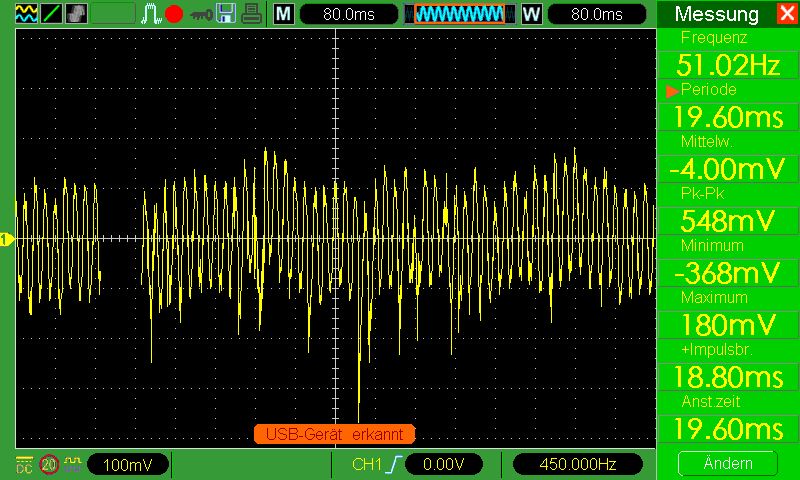800x480 pixels.
Task: Close the Messung panel with X
Action: 786,14
